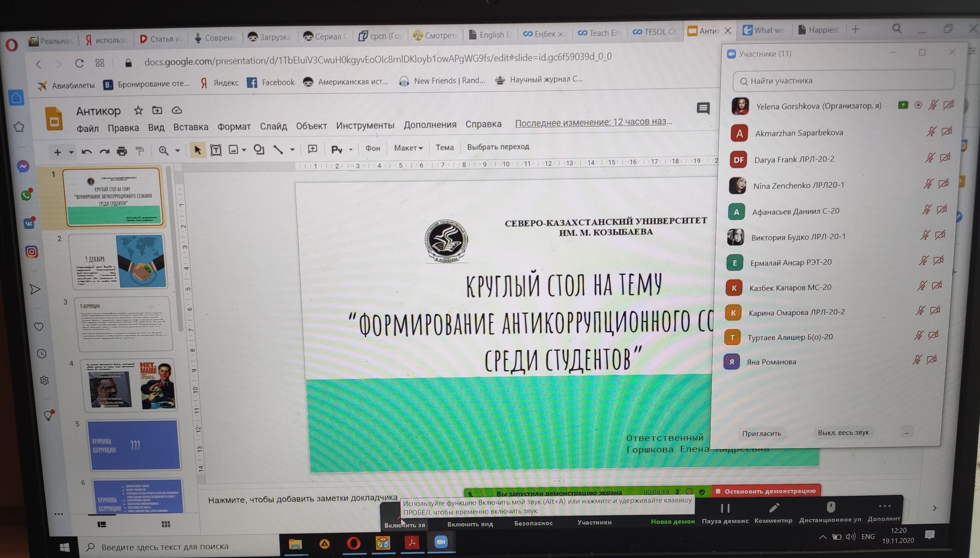Show hidden system tray icons chevron
Viewport: 980px width, 558px height.
coord(822,537)
